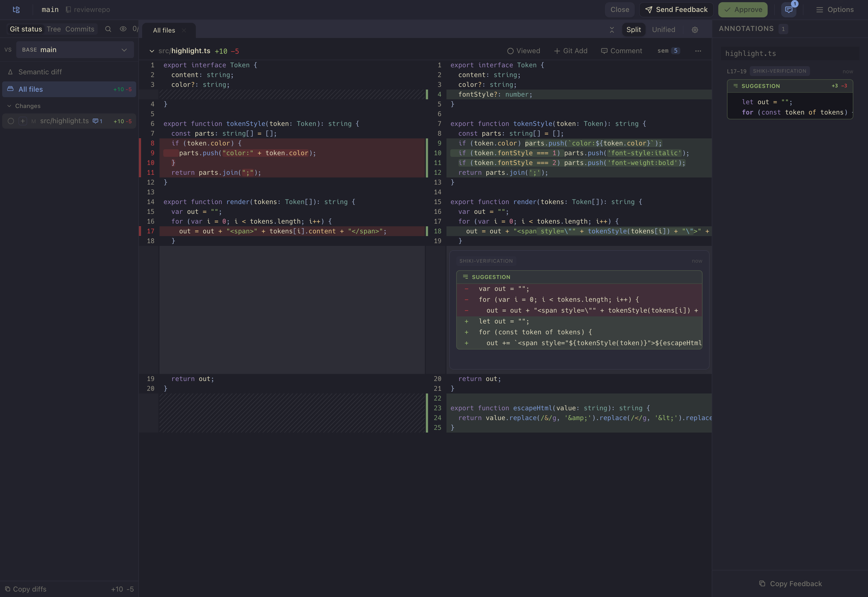
Task: Click the comment count icon on src/highlight.ts row
Action: tap(97, 121)
